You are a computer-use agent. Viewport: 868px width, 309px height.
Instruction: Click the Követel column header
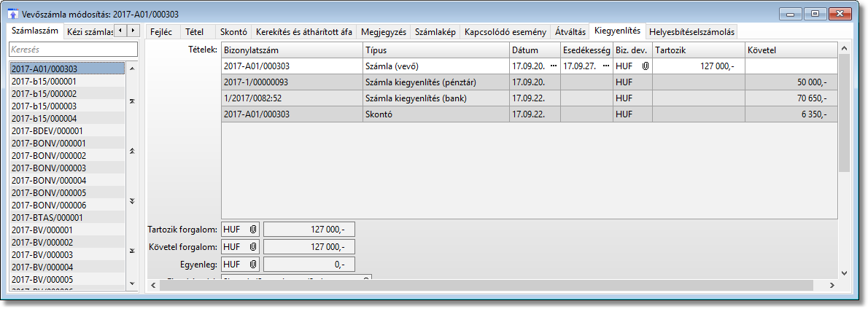pyautogui.click(x=791, y=50)
